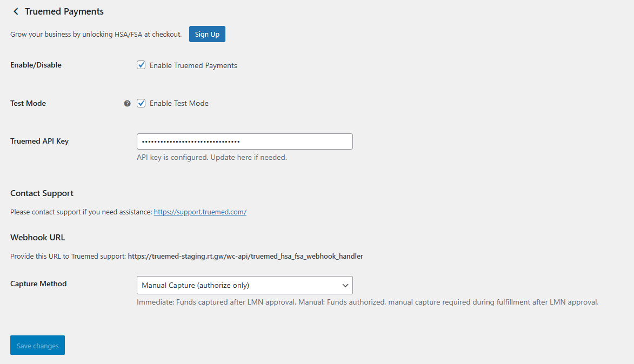Disable the Enable Truemed Payments checkbox
This screenshot has height=364, width=634.
(141, 65)
